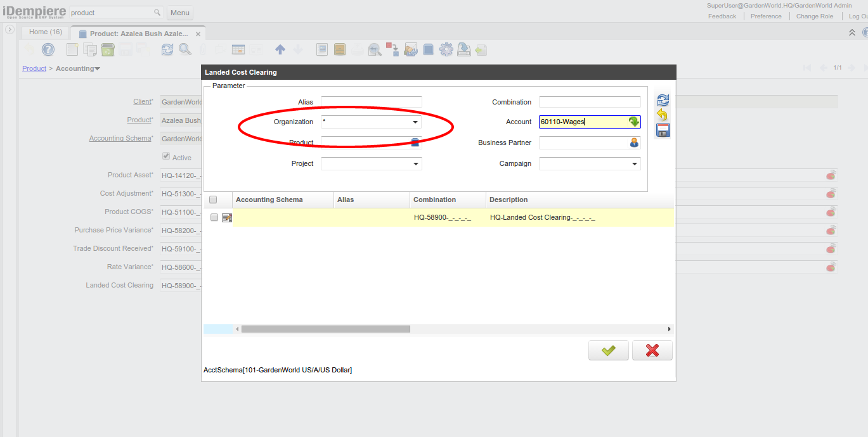This screenshot has height=437, width=868.
Task: Confirm with the green checkmark OK button
Action: point(608,350)
